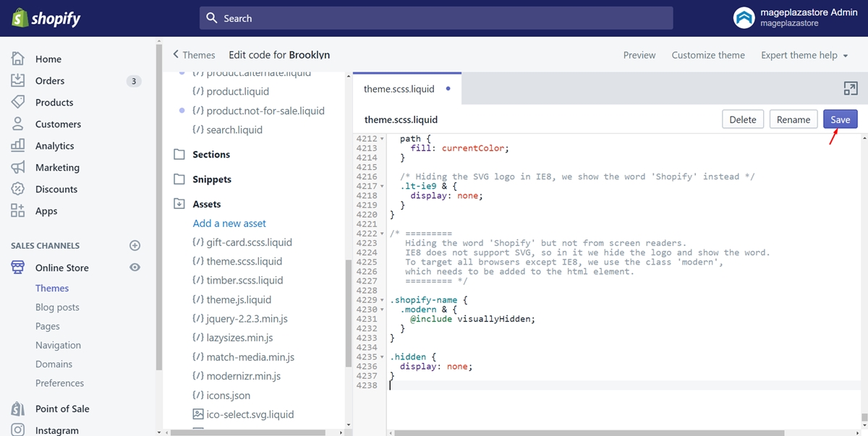Click the Point of Sale bag icon

18,409
